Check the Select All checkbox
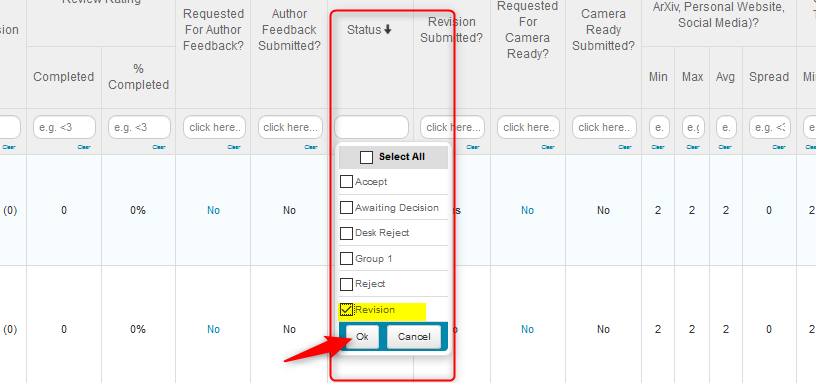The width and height of the screenshot is (816, 383). click(x=366, y=157)
